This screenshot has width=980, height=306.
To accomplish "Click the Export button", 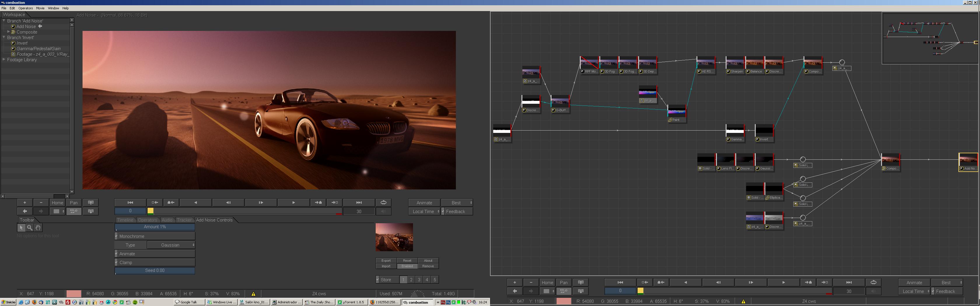I will point(386,261).
